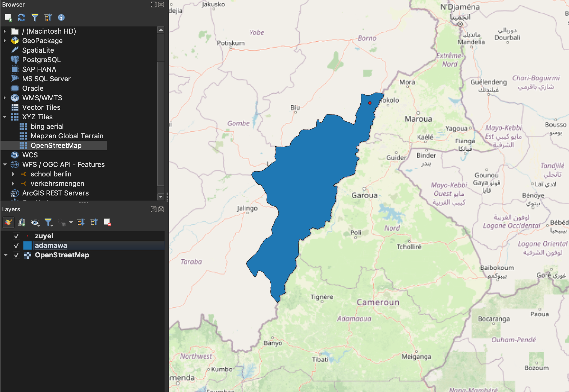Select bing aerial XYZ tile entry

[x=47, y=126]
